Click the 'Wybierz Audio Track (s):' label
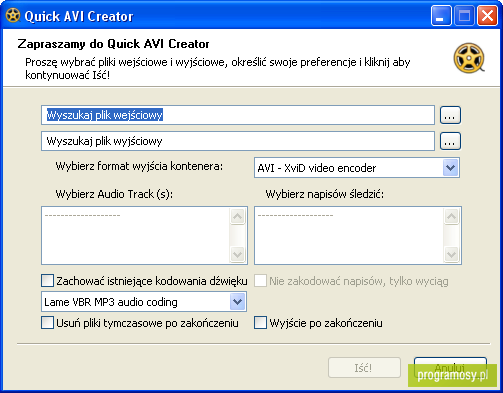This screenshot has height=393, width=503. [114, 194]
